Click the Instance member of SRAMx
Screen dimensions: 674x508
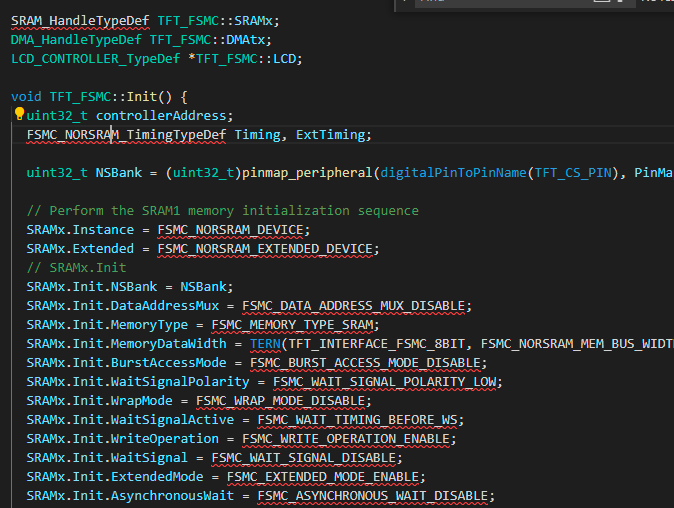click(103, 230)
